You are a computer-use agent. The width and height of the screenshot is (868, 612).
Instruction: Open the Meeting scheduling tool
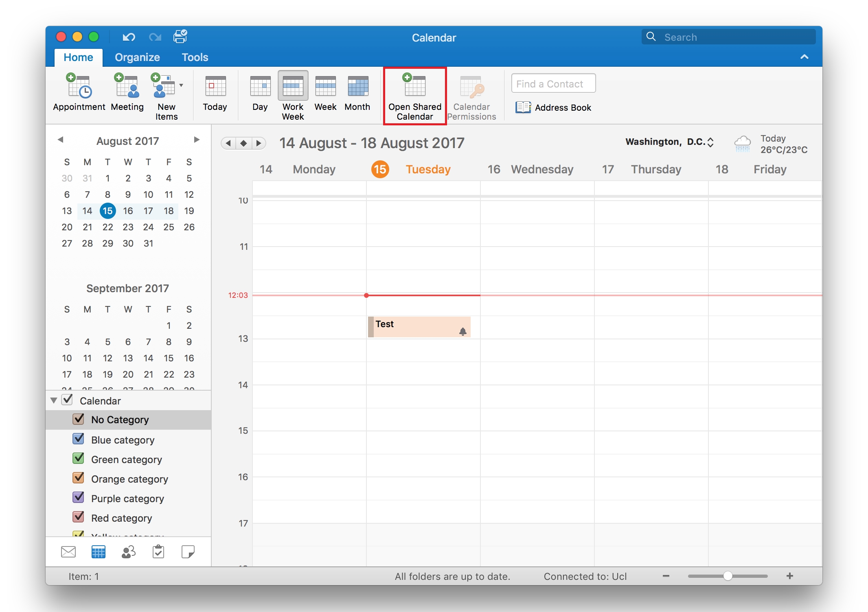click(127, 94)
